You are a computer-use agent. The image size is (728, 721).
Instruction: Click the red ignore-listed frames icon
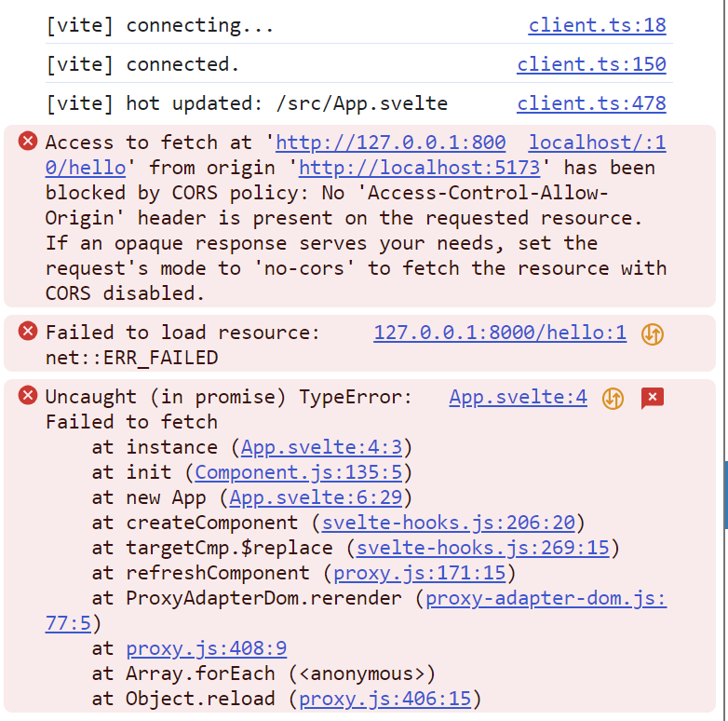tap(653, 399)
